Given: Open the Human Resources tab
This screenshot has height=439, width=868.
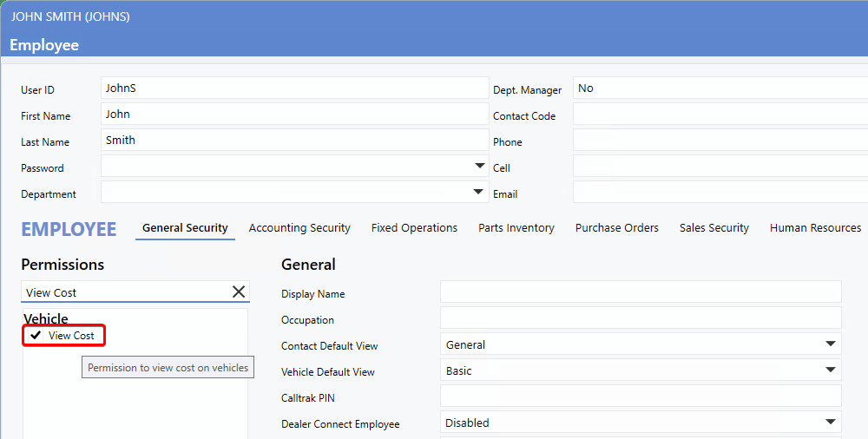Looking at the screenshot, I should 815,228.
